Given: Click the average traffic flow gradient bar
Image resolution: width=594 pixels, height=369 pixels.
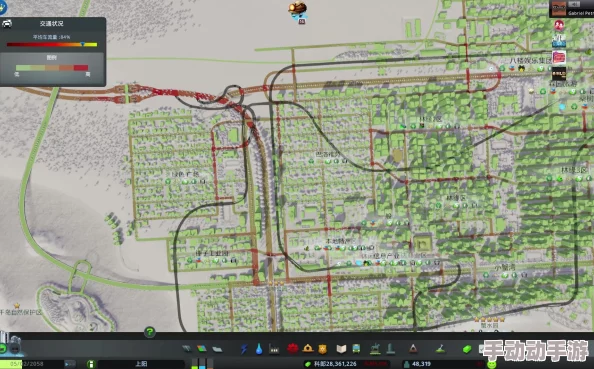Looking at the screenshot, I should point(52,45).
